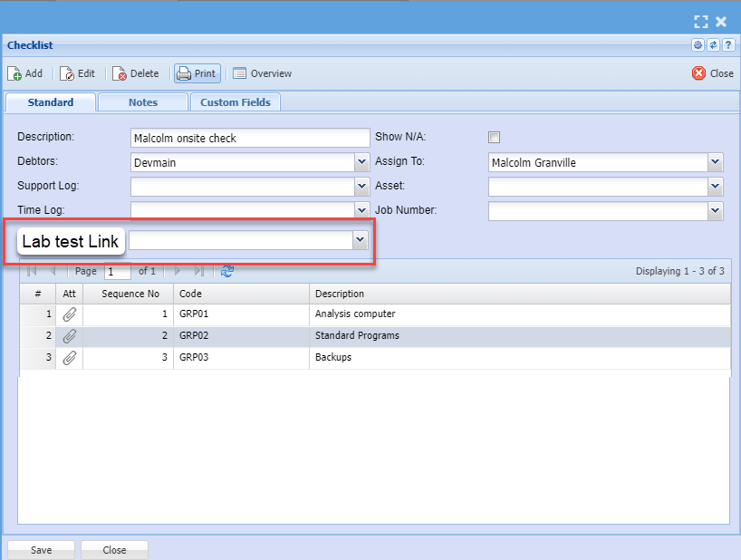Expand the Lab test Link dropdown

pyautogui.click(x=360, y=240)
